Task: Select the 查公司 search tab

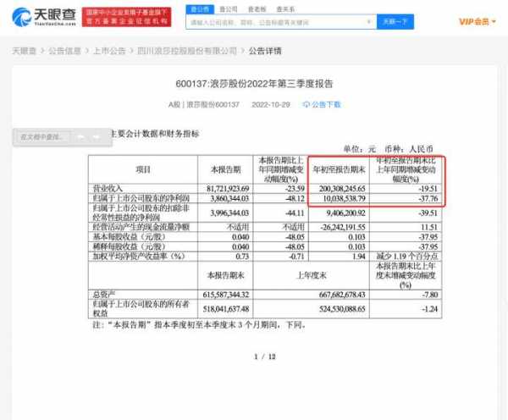Action: tap(229, 9)
